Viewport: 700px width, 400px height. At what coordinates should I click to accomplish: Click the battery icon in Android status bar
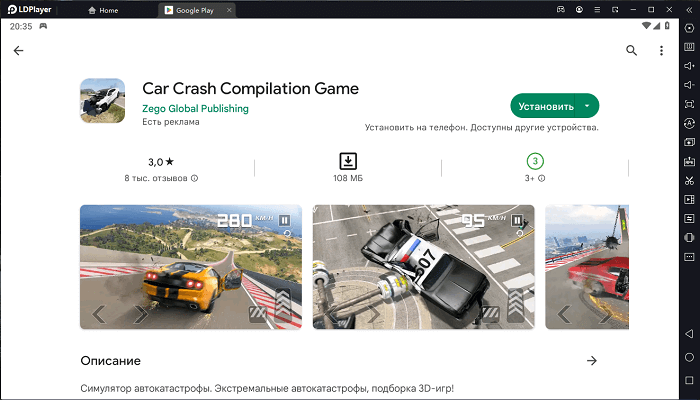667,26
